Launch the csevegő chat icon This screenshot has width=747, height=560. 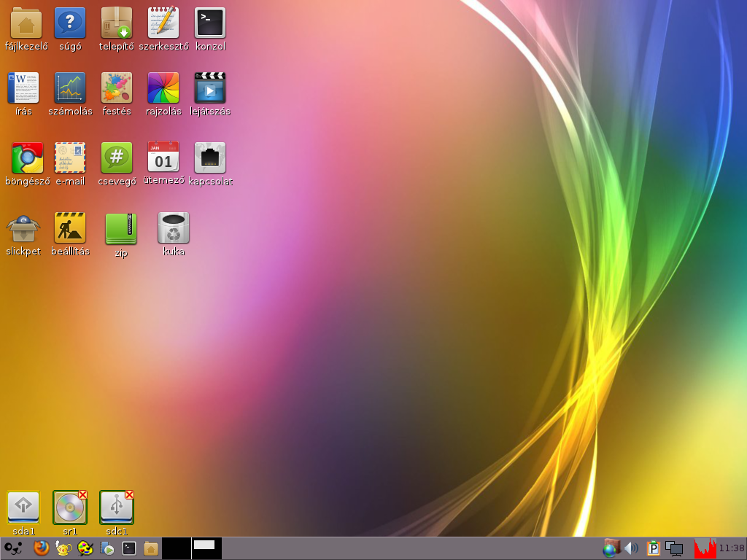coord(117,157)
